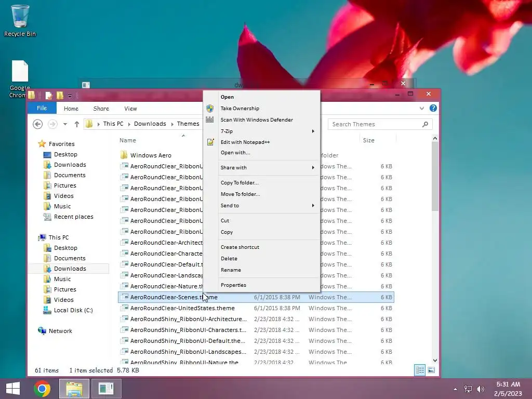The image size is (532, 399).
Task: Open the recent locations dropdown arrow
Action: [65, 124]
